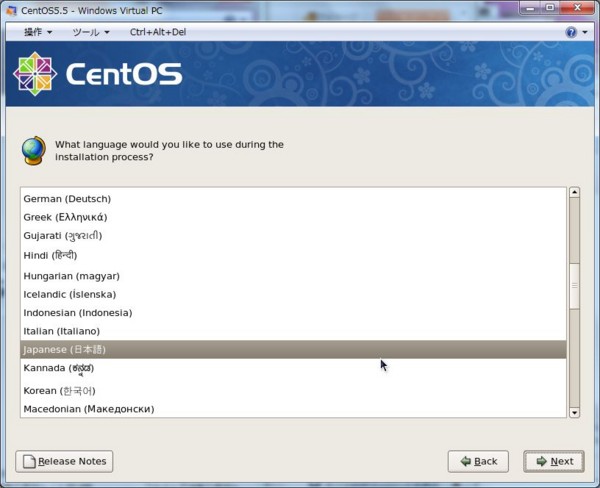This screenshot has height=488, width=600.
Task: Choose Indonesian (Indonesia) language
Action: pos(293,313)
